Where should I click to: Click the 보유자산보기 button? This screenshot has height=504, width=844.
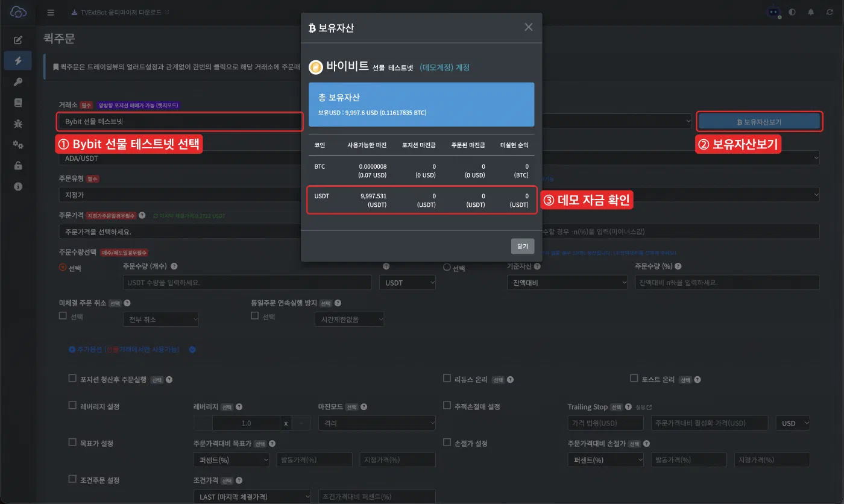click(760, 122)
